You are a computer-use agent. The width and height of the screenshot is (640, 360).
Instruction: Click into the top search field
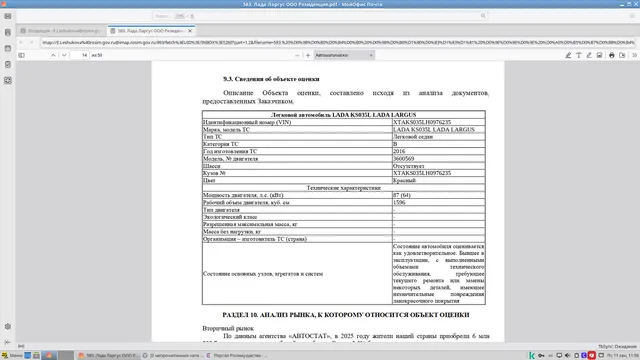(320, 16)
